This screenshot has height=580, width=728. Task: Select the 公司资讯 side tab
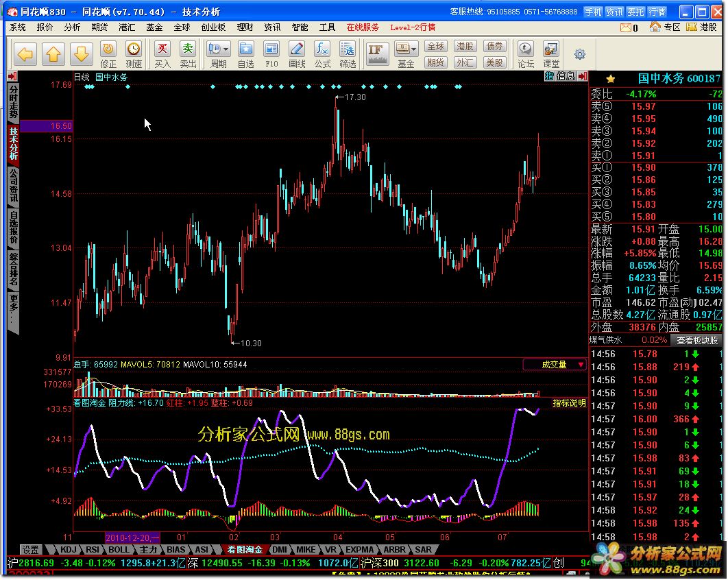coord(14,185)
